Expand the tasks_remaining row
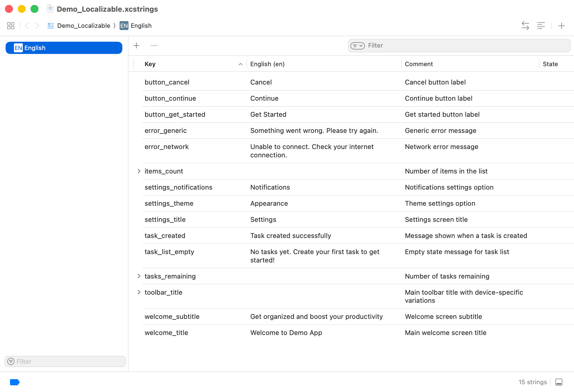The height and width of the screenshot is (392, 574). coord(139,276)
